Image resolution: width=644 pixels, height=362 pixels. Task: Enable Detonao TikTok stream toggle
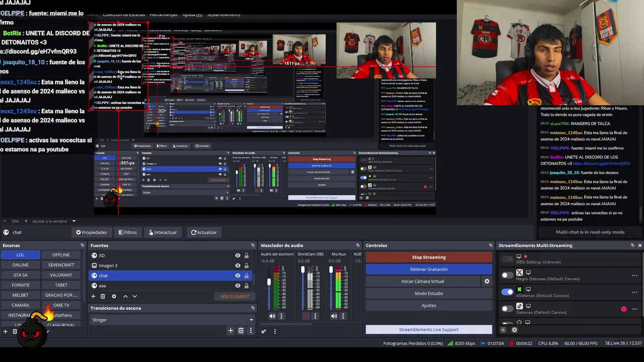click(x=507, y=308)
